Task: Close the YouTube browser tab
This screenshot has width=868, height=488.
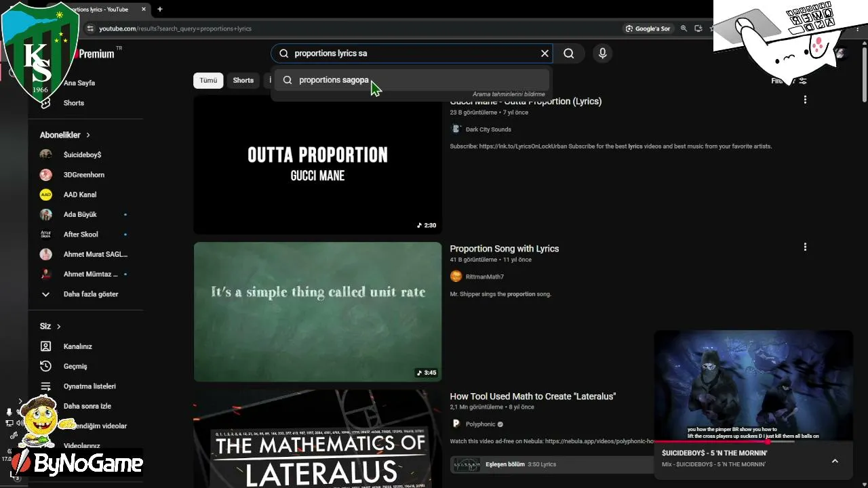Action: (x=144, y=9)
